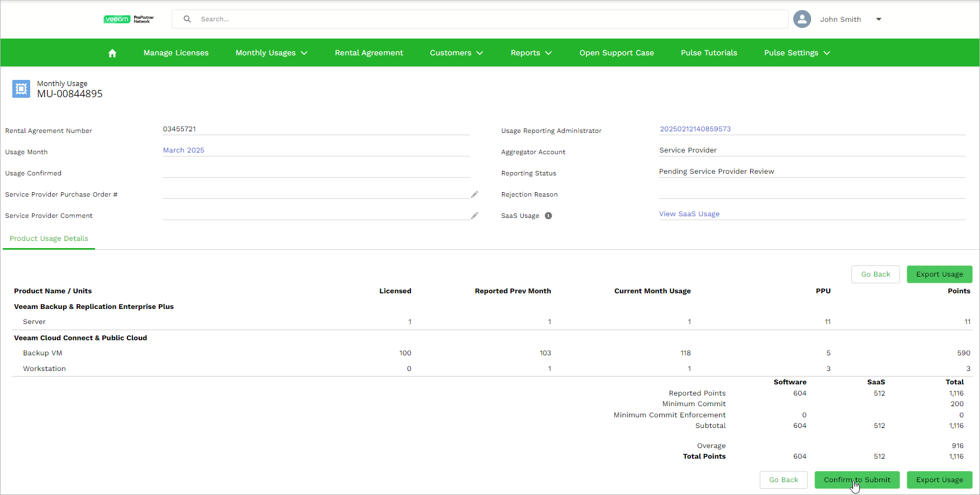
Task: Click the bottom Go Back button
Action: pos(784,480)
